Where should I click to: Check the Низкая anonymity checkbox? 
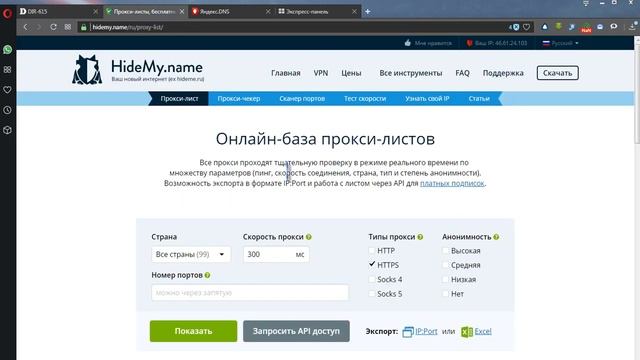coord(445,279)
